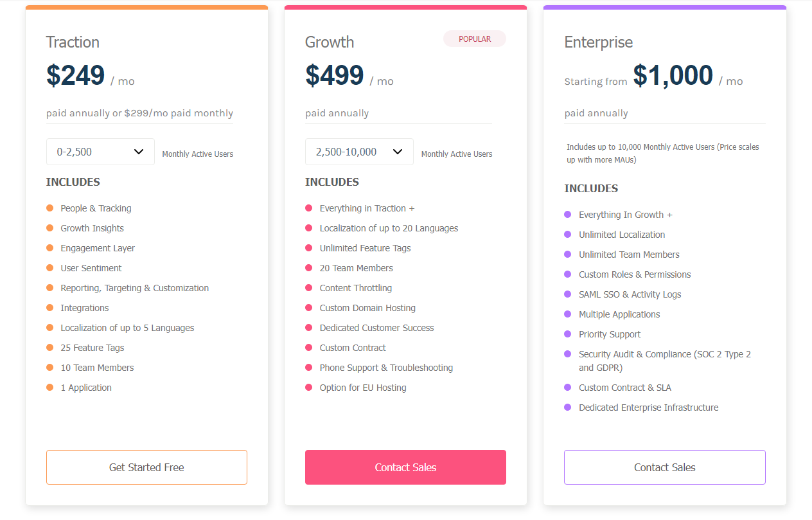Viewport: 812px width, 520px height.
Task: Click Contact Sales in the Growth plan
Action: click(x=405, y=467)
